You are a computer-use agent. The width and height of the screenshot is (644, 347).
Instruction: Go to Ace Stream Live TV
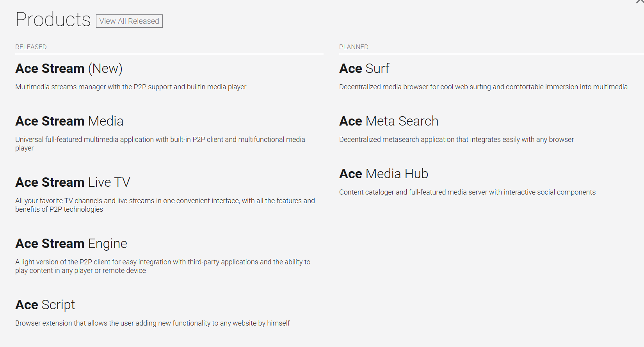click(x=73, y=182)
